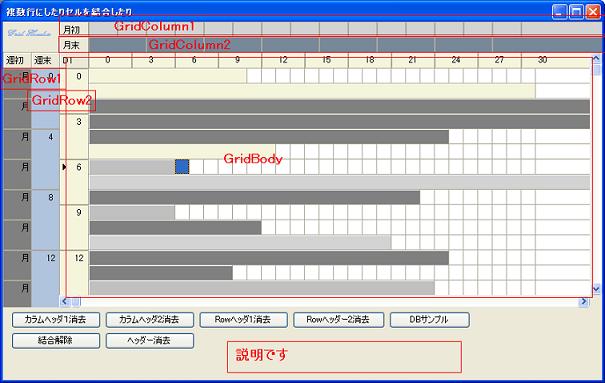The width and height of the screenshot is (605, 383).
Task: Click the 結合解除 button
Action: point(56,341)
